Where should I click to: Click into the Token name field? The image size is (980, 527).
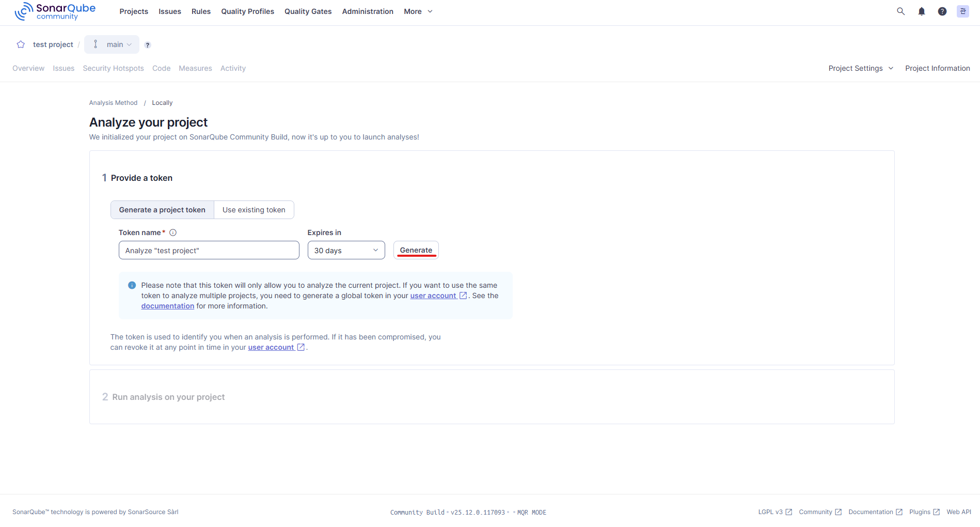coord(209,250)
